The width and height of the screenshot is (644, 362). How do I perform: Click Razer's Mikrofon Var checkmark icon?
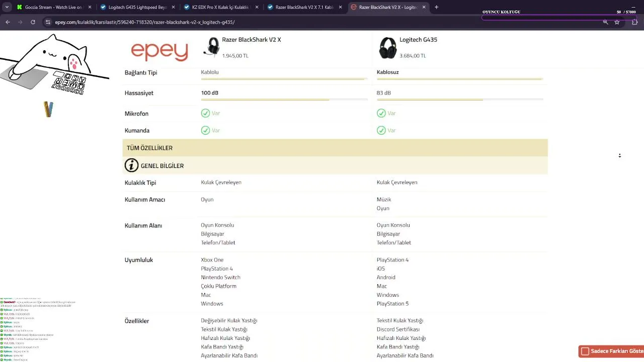coord(205,113)
